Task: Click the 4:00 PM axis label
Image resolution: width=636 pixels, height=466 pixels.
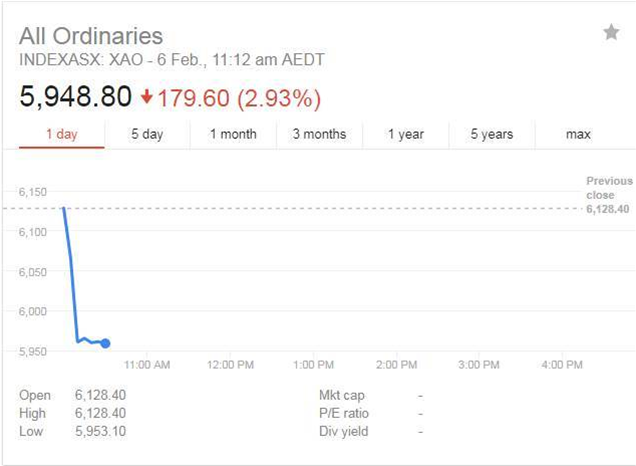Action: point(562,365)
